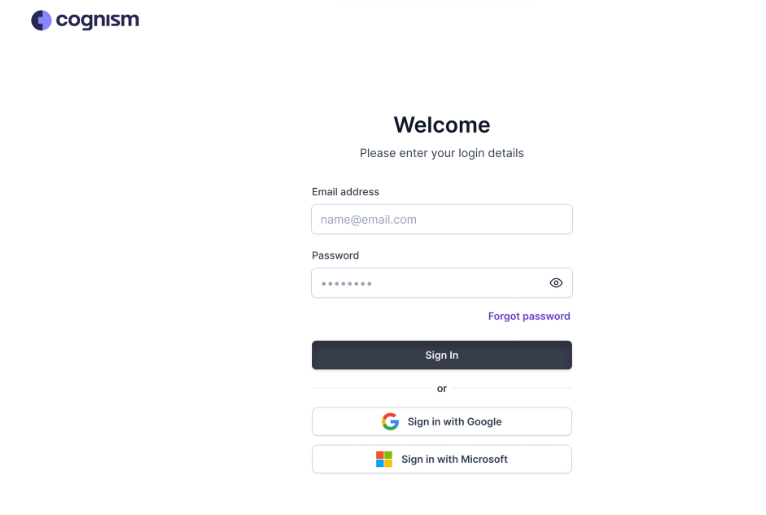This screenshot has height=515, width=766.
Task: Choose Sign in with Google
Action: coord(442,421)
